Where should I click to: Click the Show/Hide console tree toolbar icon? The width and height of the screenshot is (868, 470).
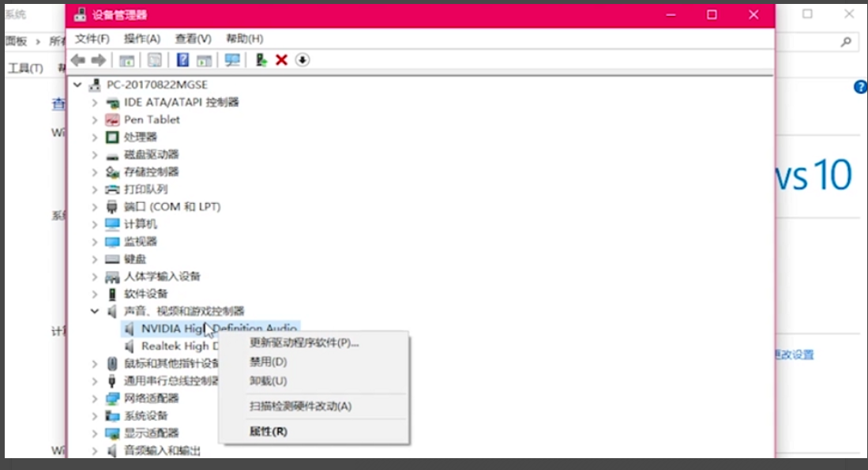coord(126,60)
